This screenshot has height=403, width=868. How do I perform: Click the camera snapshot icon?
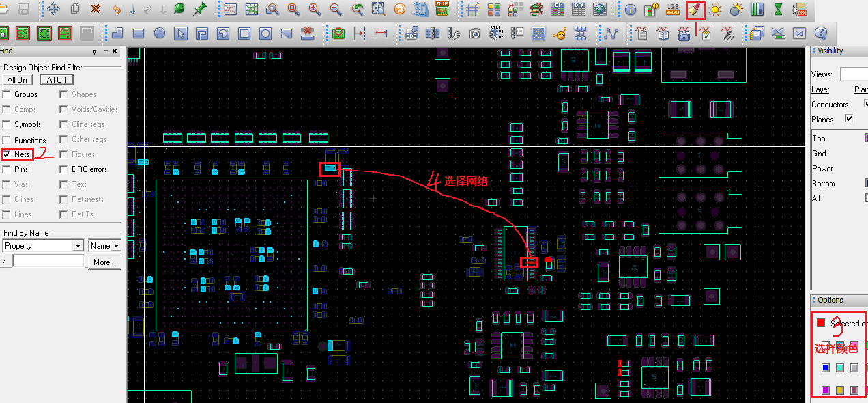[475, 33]
